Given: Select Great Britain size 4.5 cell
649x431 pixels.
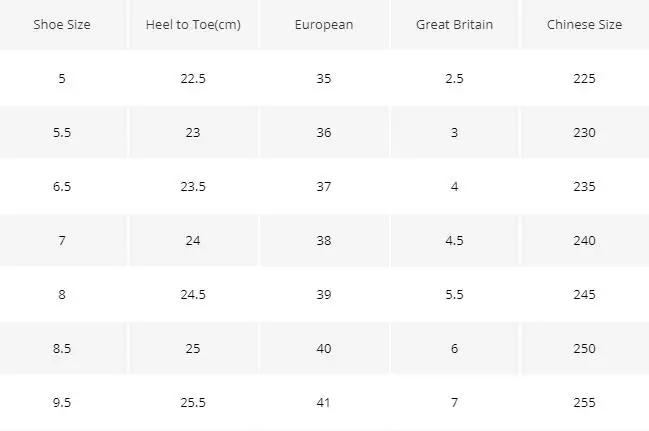Looking at the screenshot, I should tap(454, 241).
